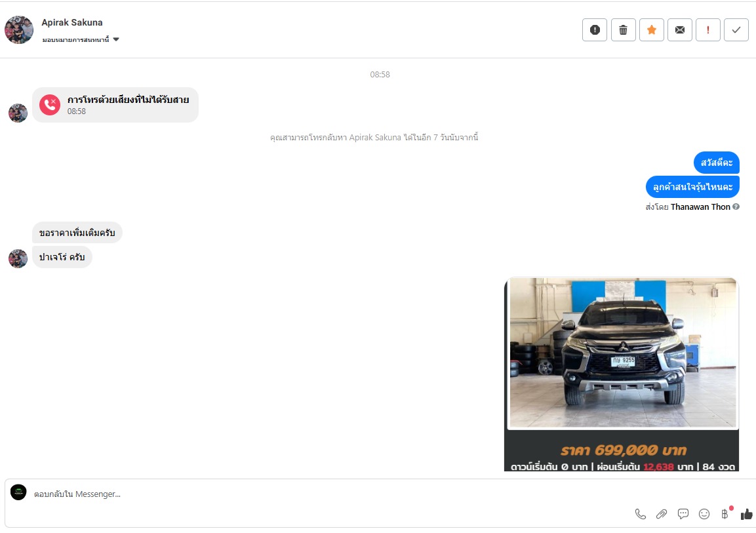Screen dimensions: 756x533
Task: Flag conversation with red exclamation priority
Action: point(707,30)
